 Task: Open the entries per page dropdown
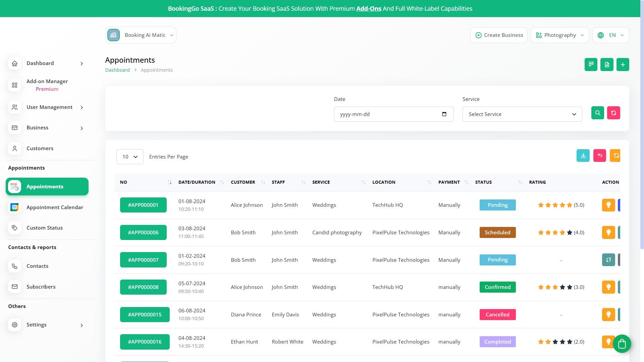click(x=130, y=157)
